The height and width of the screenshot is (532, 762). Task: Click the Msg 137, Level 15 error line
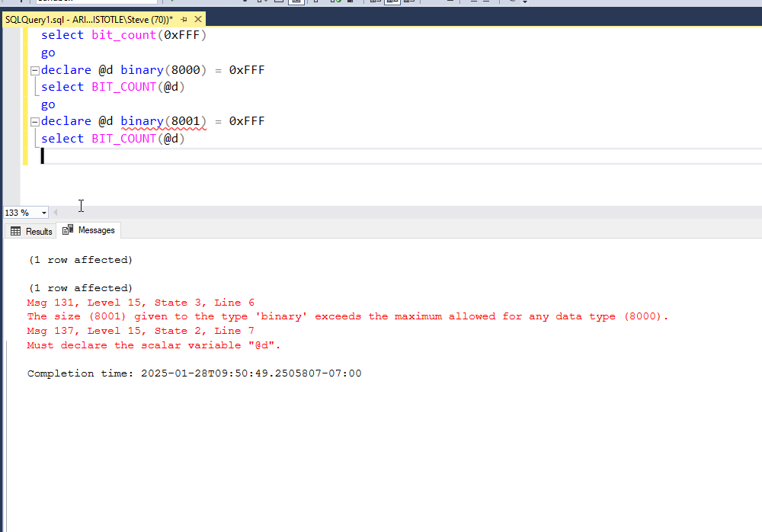[140, 331]
